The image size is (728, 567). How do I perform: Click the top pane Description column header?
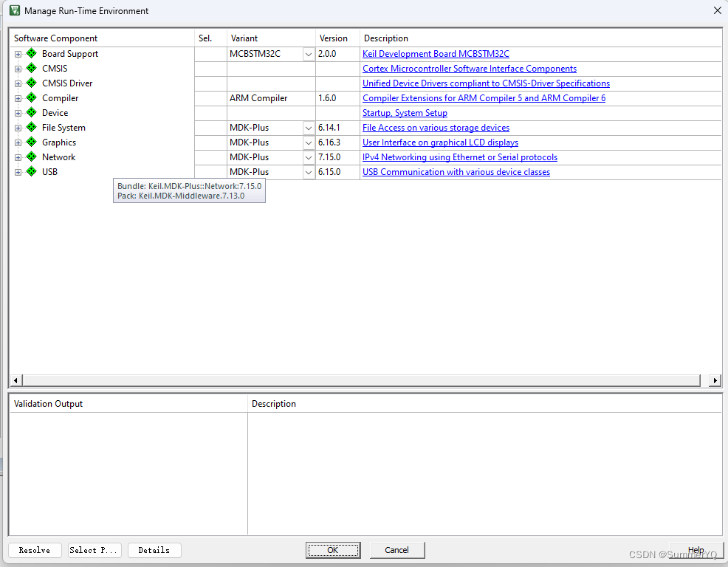(541, 38)
